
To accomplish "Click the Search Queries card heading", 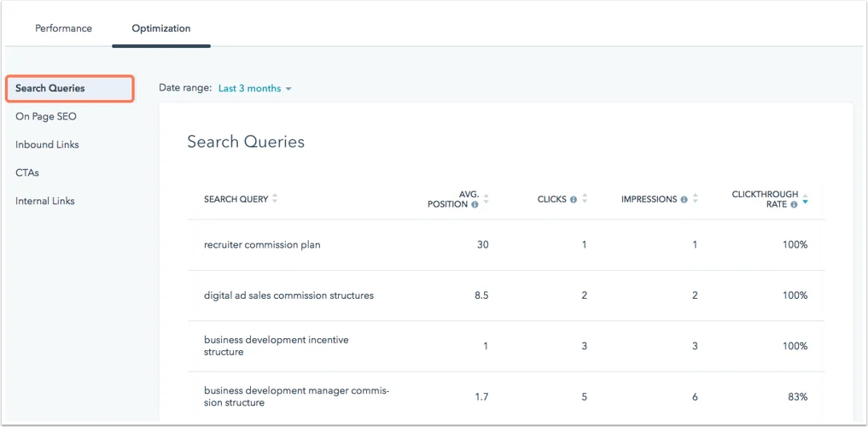I will point(246,142).
